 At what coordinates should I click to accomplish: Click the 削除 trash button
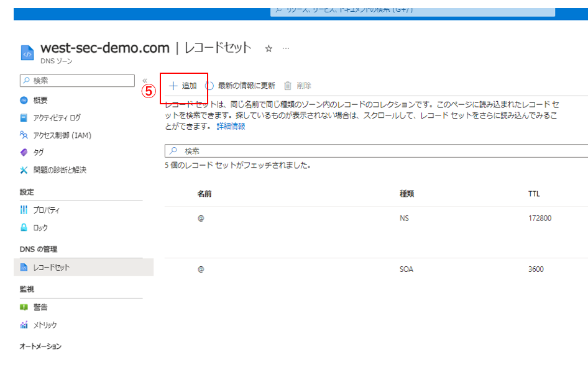298,86
